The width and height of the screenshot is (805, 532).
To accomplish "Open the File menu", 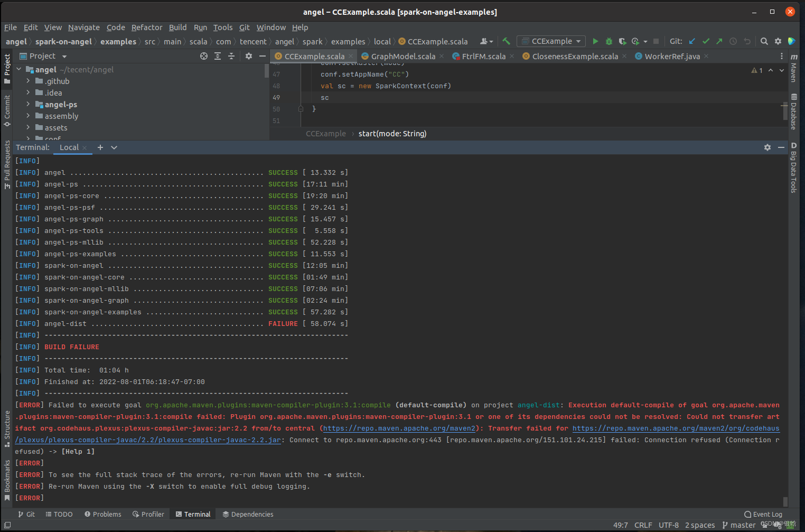I will (11, 27).
